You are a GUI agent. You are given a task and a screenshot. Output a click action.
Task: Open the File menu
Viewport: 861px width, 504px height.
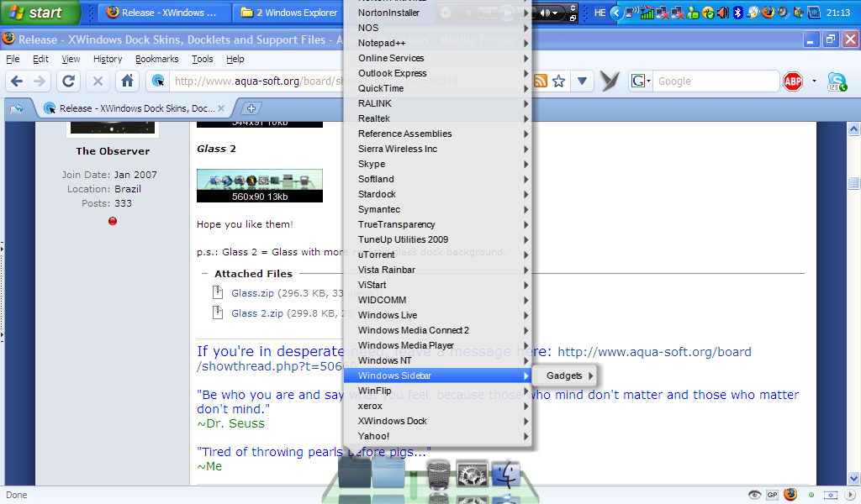[13, 59]
